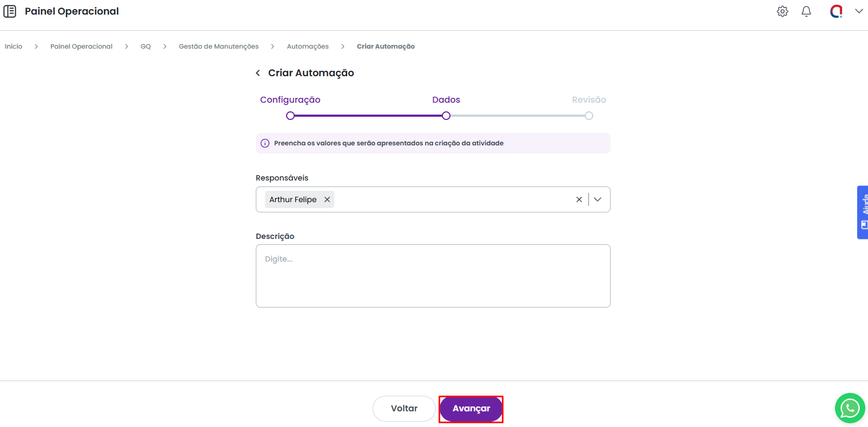Click the user profile logo avatar
Screen dimensions: 868x427
pos(836,11)
